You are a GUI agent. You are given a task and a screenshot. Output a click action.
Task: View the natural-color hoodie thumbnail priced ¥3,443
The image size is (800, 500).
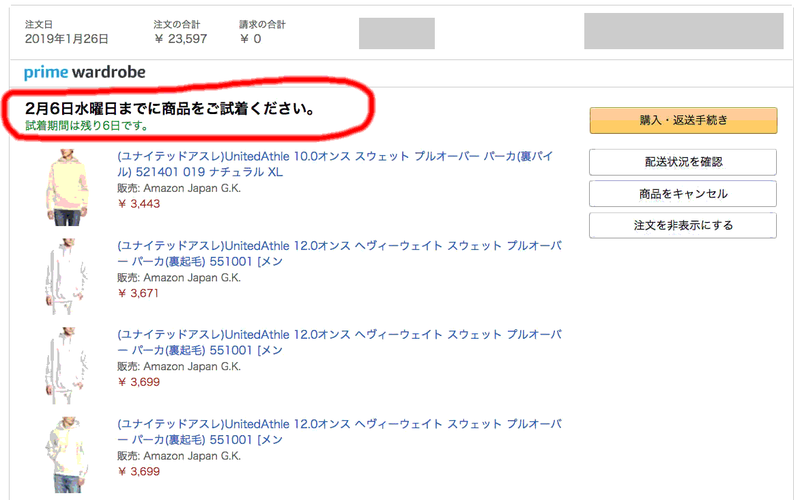pyautogui.click(x=67, y=187)
